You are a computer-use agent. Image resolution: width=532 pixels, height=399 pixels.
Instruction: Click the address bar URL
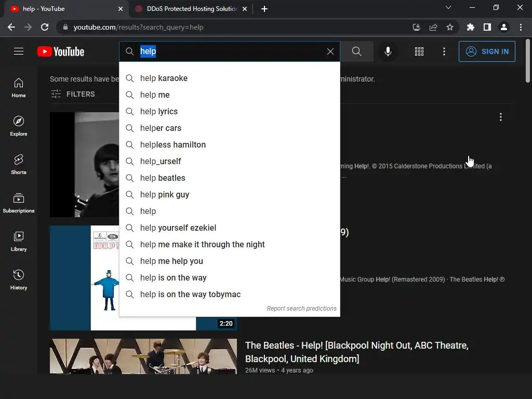(x=138, y=27)
